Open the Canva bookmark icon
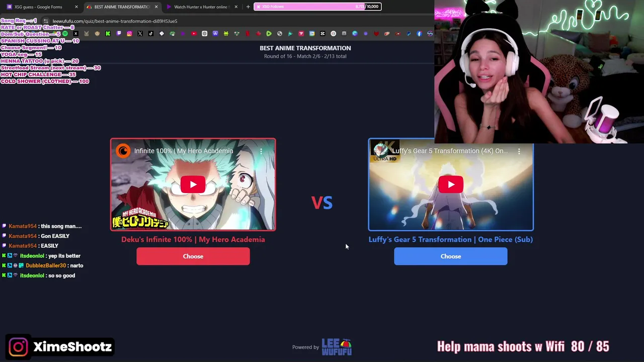Screen dimensions: 644x362 355,34
